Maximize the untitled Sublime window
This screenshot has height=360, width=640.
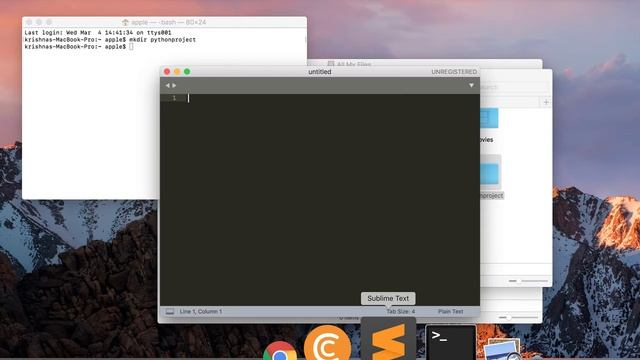tap(187, 71)
